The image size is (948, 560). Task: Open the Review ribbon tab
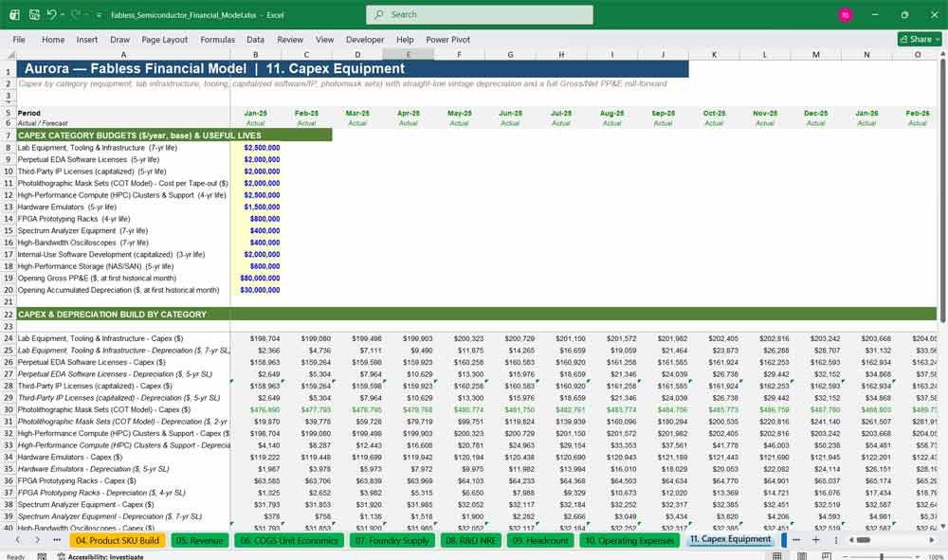[x=290, y=39]
